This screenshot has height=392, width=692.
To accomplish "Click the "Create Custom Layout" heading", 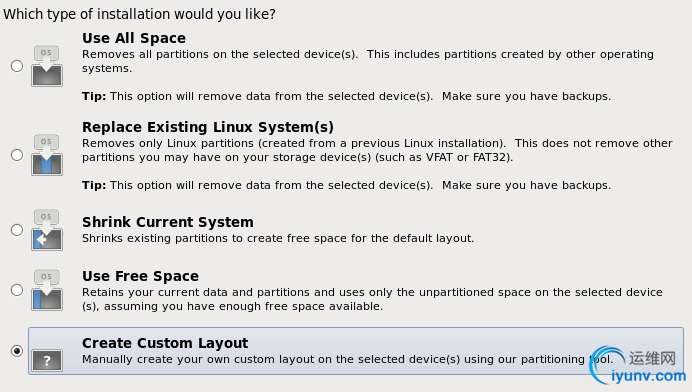I will click(165, 343).
